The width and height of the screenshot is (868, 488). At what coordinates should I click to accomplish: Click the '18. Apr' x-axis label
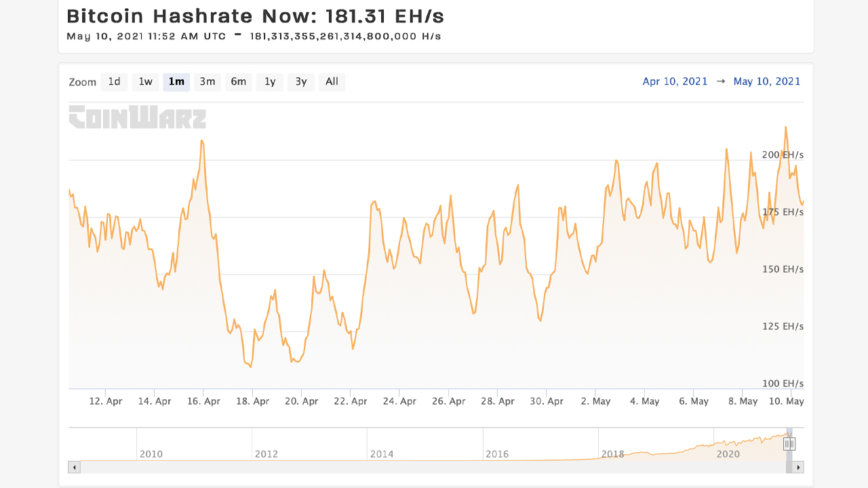[252, 401]
